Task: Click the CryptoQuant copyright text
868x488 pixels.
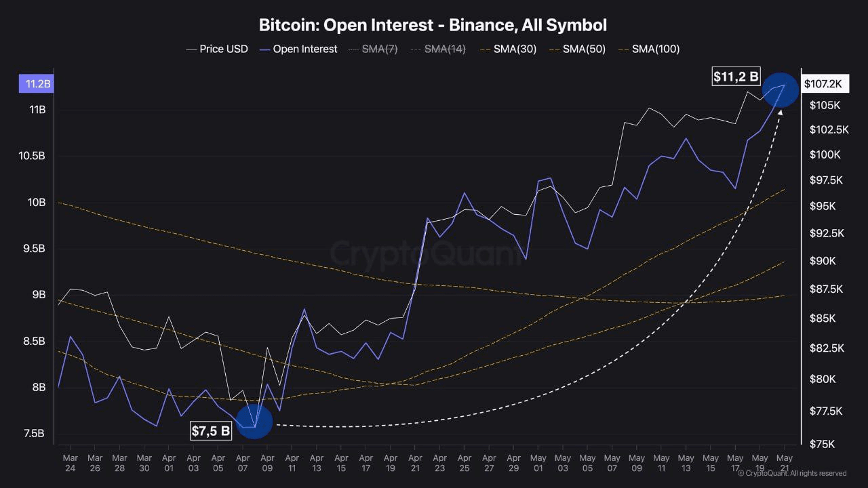Action: pos(792,473)
